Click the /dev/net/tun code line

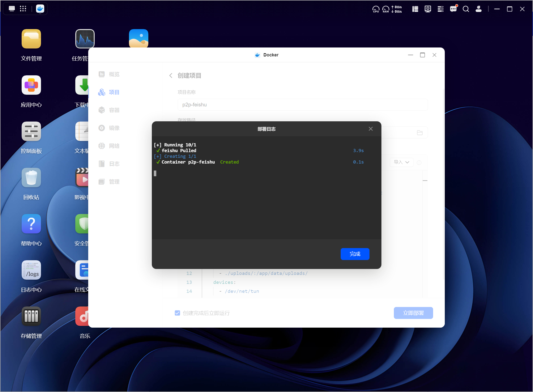[239, 291]
